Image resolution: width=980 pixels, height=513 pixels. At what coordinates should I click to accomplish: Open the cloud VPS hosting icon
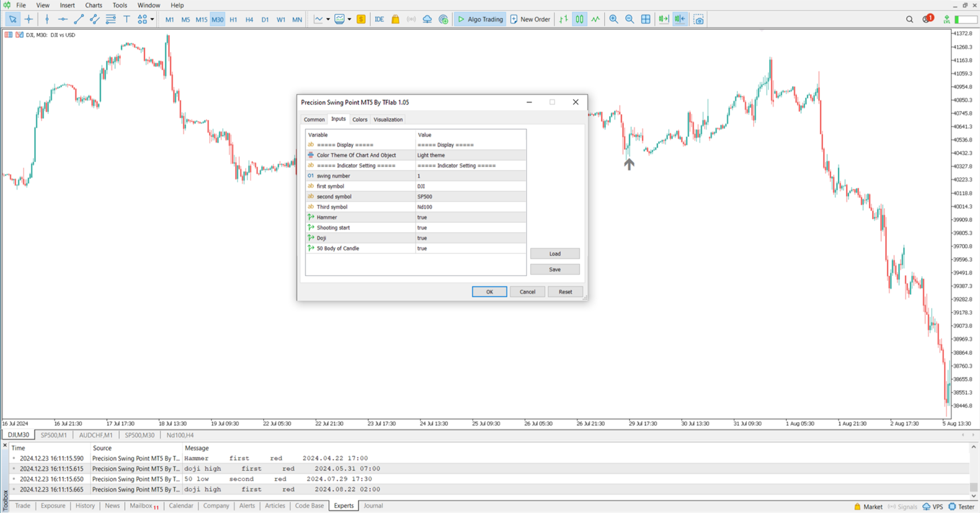coord(427,19)
